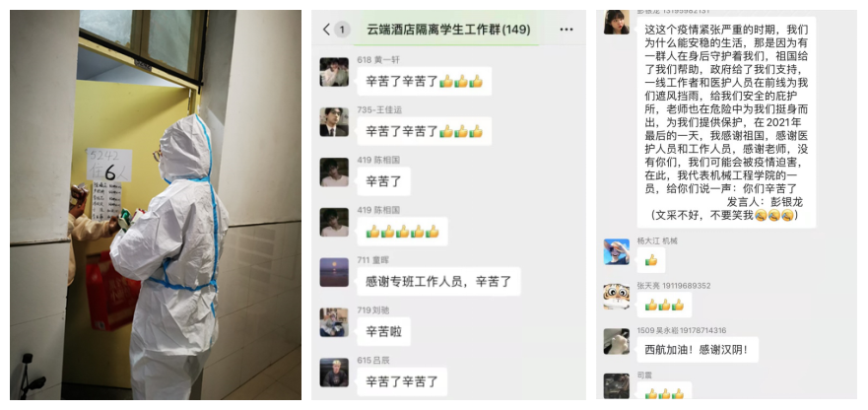Tap avatar of 司震
Image resolution: width=868 pixels, height=410 pixels.
(x=616, y=386)
